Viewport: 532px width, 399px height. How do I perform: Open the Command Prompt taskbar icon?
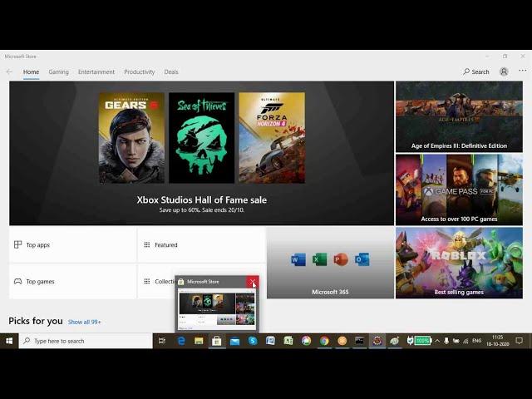pyautogui.click(x=359, y=341)
